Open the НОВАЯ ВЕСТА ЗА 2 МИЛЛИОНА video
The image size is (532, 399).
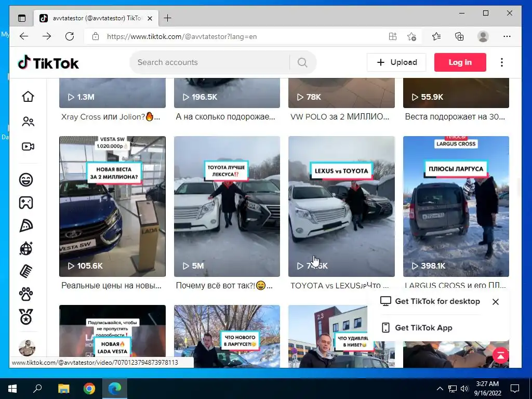coord(112,206)
